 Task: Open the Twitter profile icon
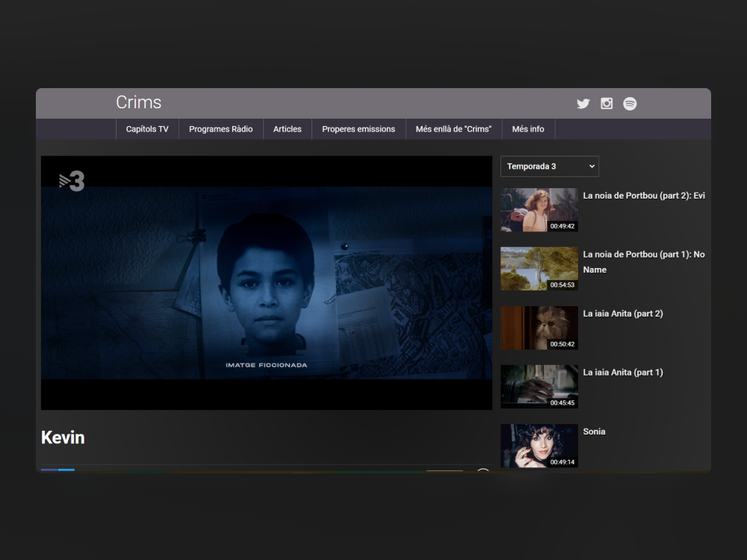[583, 104]
